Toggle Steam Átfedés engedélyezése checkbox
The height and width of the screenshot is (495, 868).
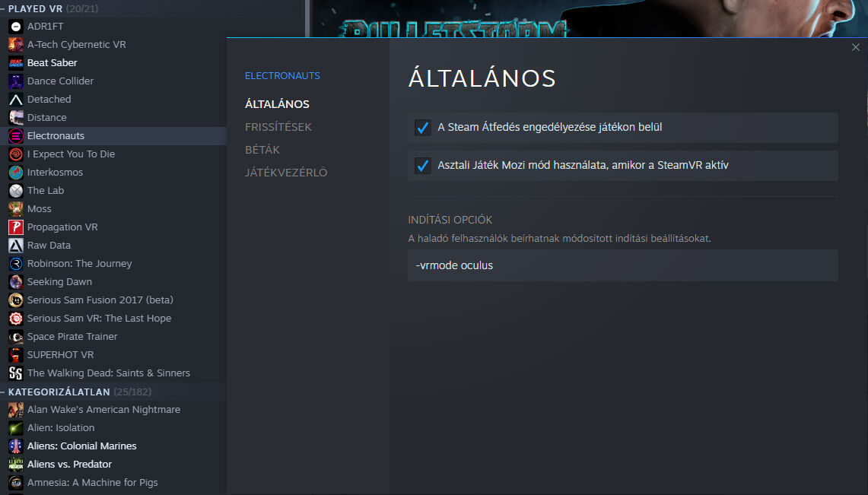click(x=422, y=128)
